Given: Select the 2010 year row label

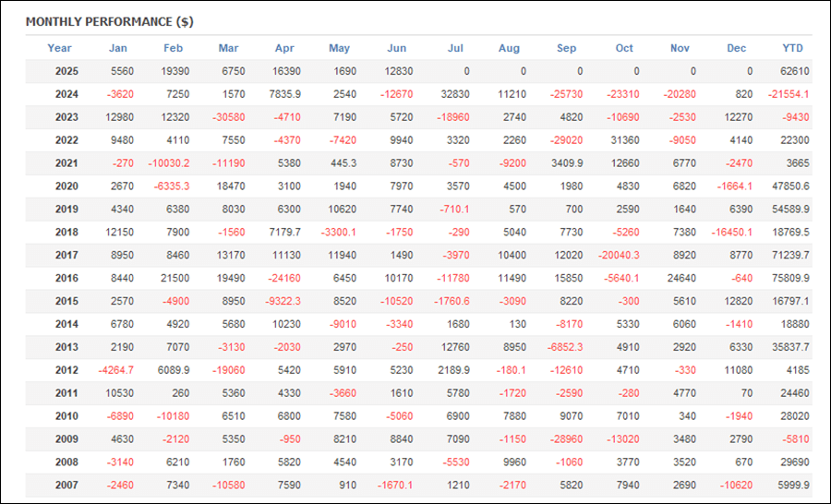Looking at the screenshot, I should (66, 416).
